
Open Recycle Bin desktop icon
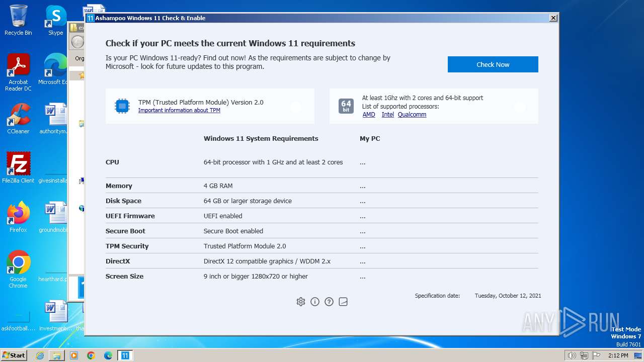pyautogui.click(x=18, y=20)
